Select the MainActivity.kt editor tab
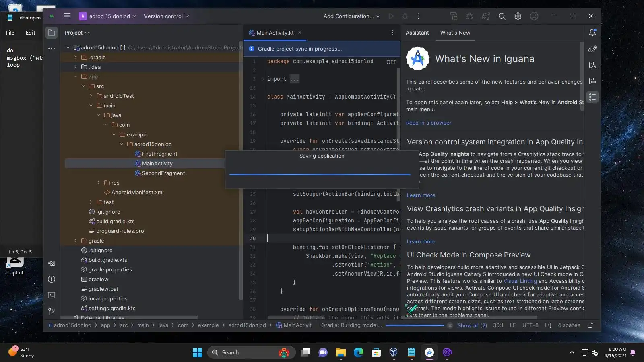 click(x=275, y=33)
